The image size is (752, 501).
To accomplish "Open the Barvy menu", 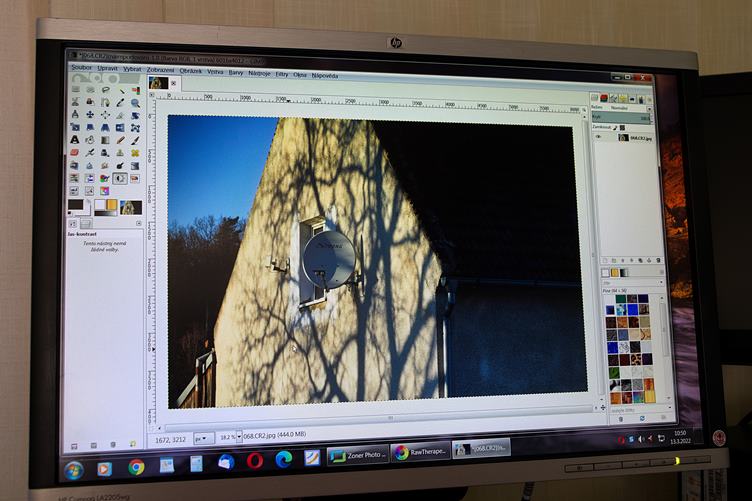I will click(235, 72).
